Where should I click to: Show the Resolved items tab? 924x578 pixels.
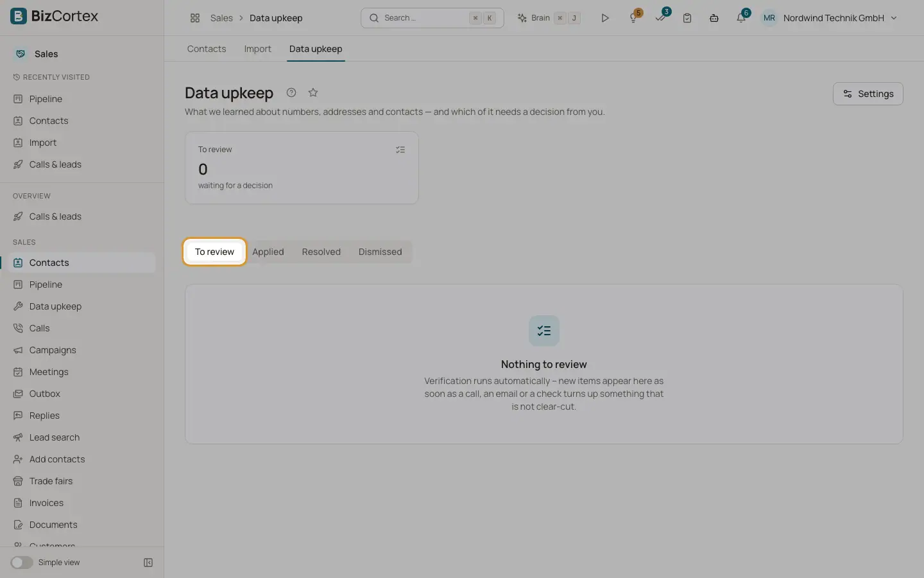pyautogui.click(x=321, y=252)
